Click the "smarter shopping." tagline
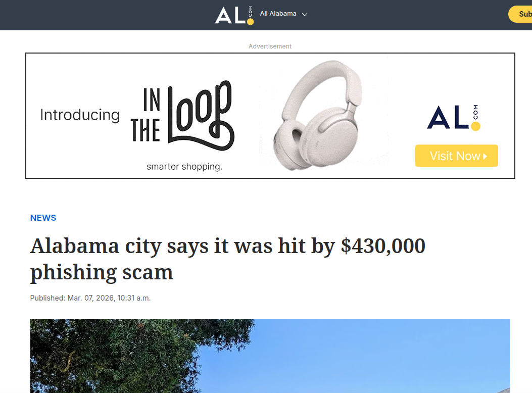The height and width of the screenshot is (393, 532). pos(184,167)
